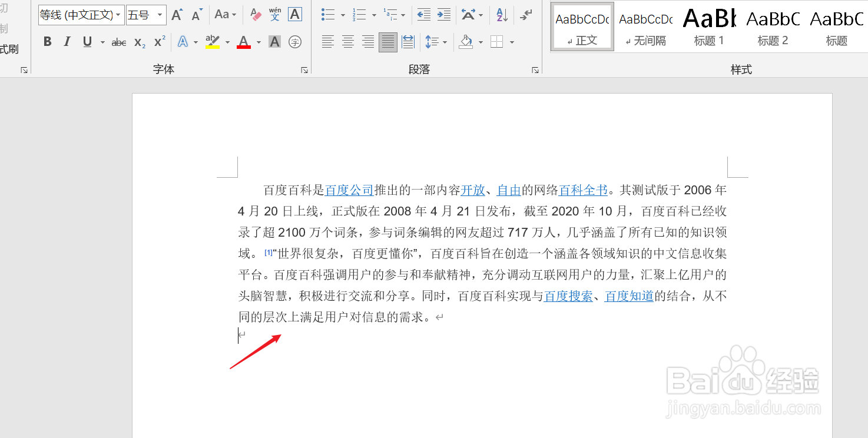868x438 pixels.
Task: Align text left
Action: pos(328,42)
